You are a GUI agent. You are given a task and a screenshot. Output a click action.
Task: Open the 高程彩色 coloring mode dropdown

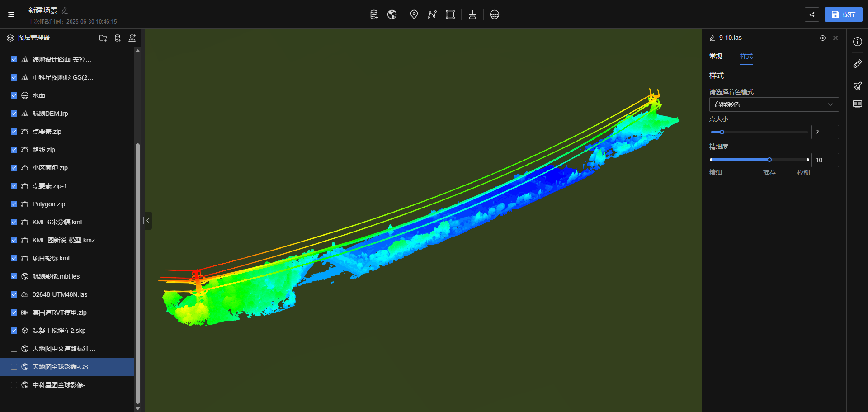pos(774,104)
